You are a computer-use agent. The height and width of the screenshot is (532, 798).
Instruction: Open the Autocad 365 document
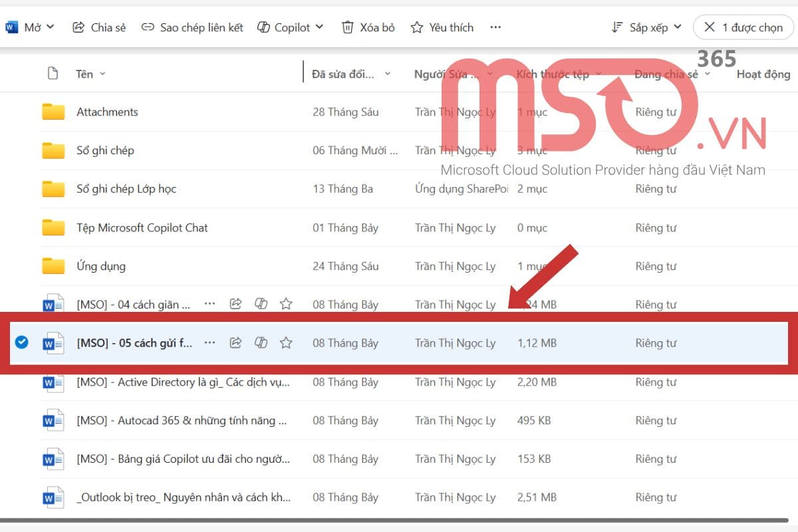tap(182, 420)
